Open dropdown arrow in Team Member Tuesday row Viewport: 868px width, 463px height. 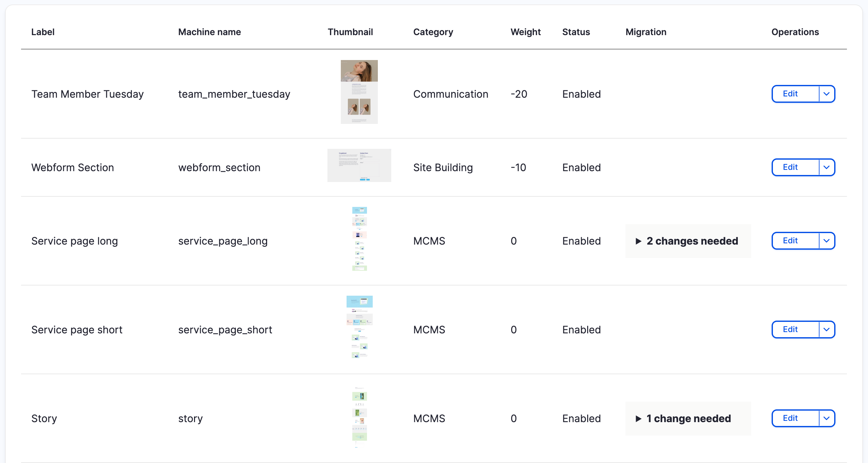(x=827, y=94)
